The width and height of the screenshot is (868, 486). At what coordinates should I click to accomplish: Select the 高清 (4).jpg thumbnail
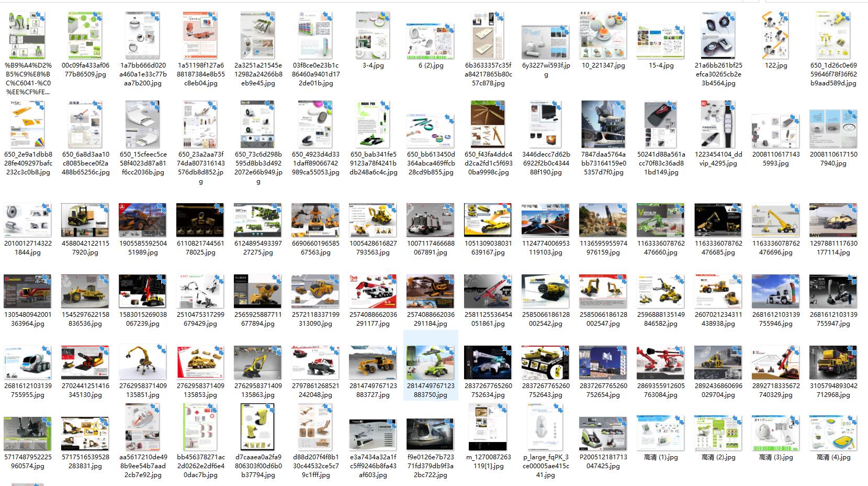(833, 433)
